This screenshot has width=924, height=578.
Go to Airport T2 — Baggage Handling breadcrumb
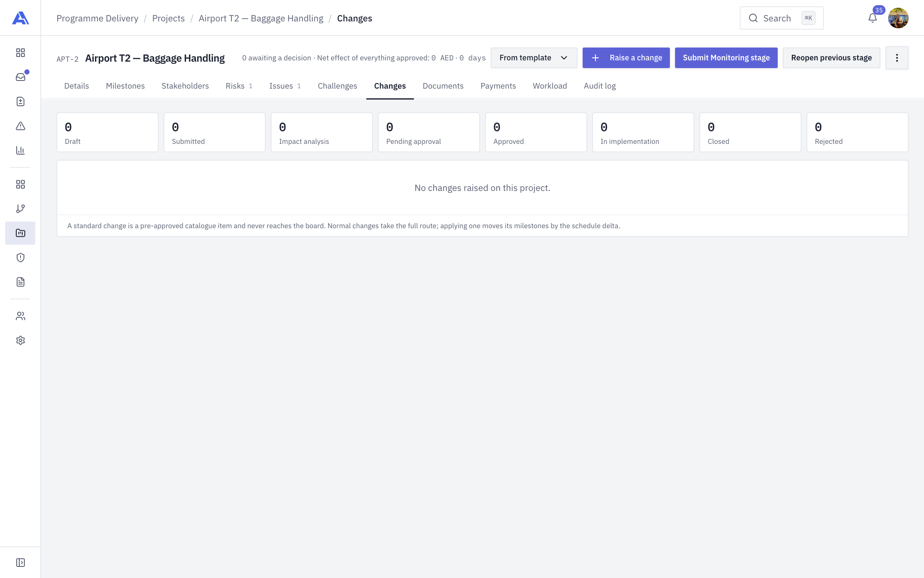pyautogui.click(x=261, y=18)
